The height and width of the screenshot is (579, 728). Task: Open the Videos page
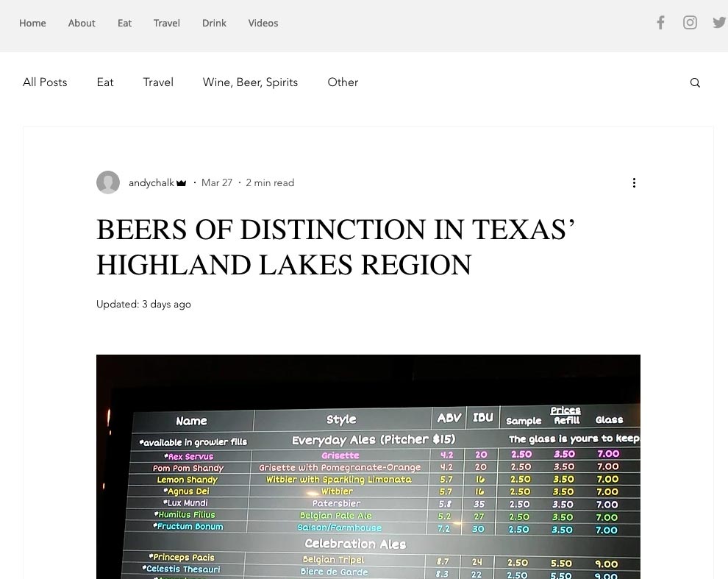(x=263, y=23)
